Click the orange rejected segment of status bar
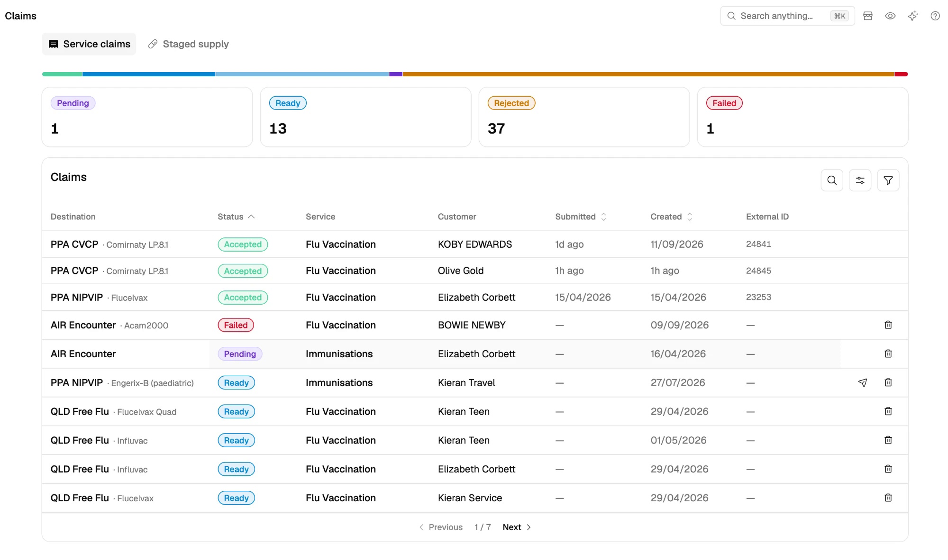Screen dimensions: 948x560 click(x=648, y=74)
